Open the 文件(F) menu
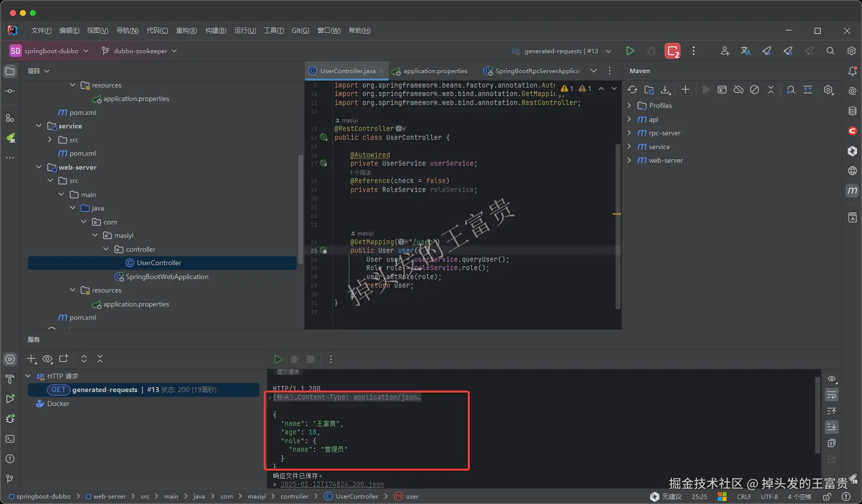The height and width of the screenshot is (504, 862). point(41,30)
